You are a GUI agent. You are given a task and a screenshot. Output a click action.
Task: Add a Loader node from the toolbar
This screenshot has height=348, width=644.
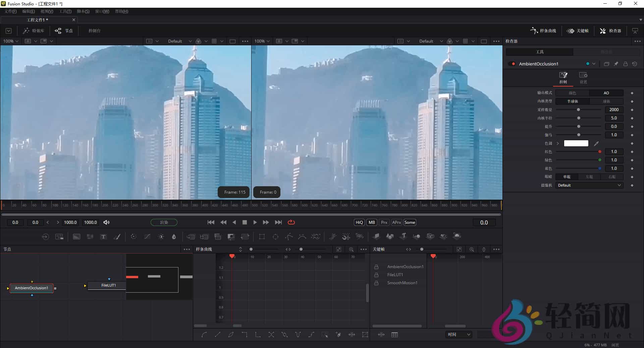(45, 237)
